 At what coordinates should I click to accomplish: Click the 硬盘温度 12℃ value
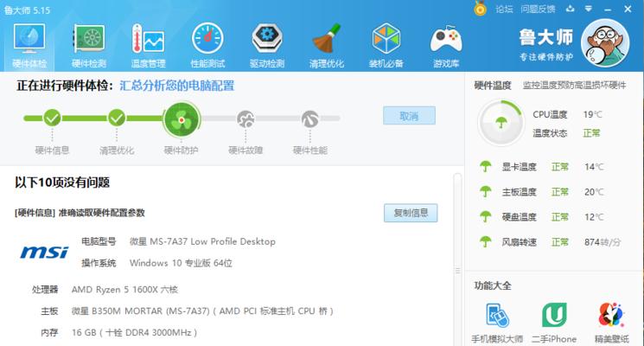pos(594,217)
